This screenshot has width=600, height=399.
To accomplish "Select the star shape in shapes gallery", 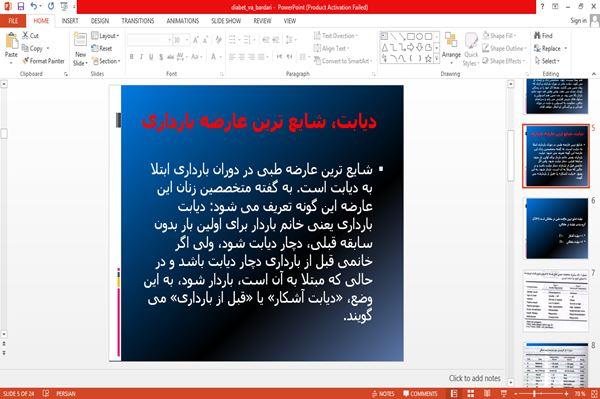I will pyautogui.click(x=428, y=59).
